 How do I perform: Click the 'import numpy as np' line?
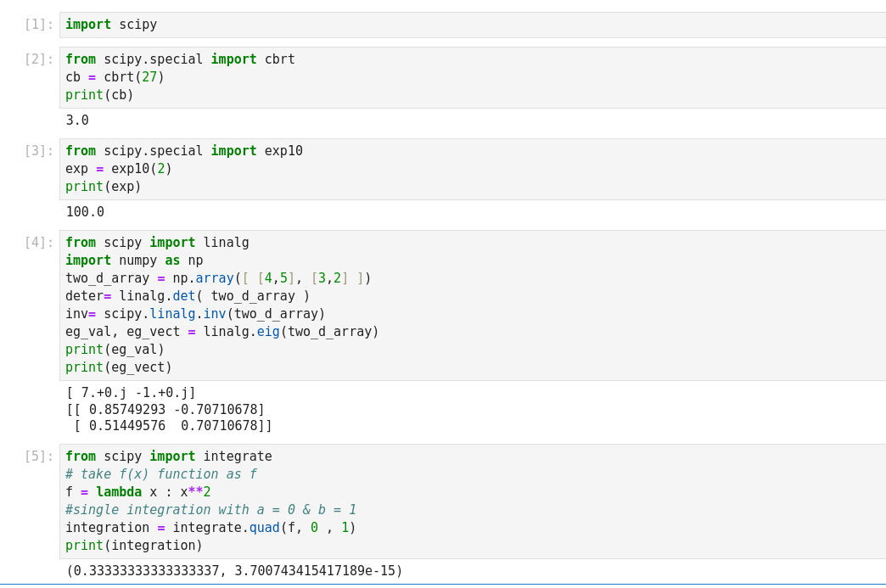pos(134,260)
